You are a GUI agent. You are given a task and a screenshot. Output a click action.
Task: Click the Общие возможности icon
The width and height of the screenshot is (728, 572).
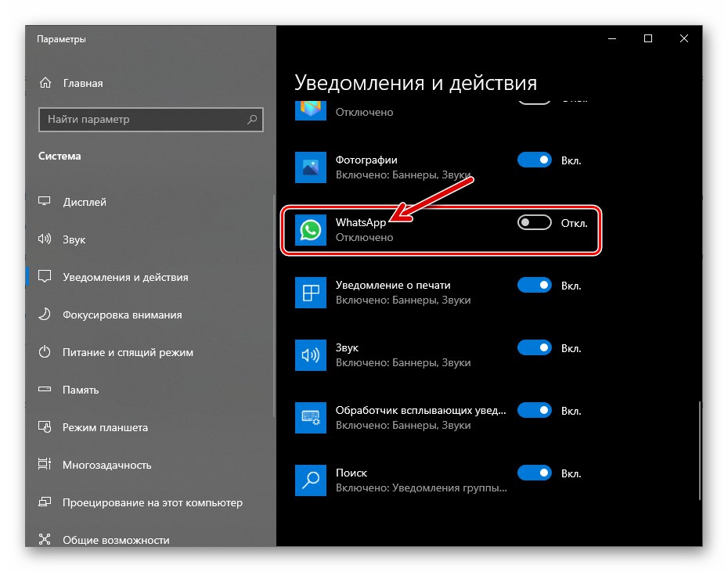[45, 539]
